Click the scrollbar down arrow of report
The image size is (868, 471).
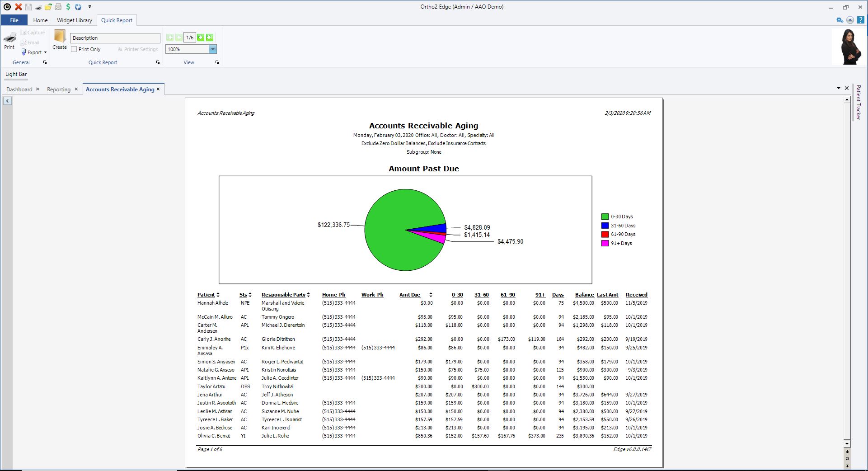(847, 444)
